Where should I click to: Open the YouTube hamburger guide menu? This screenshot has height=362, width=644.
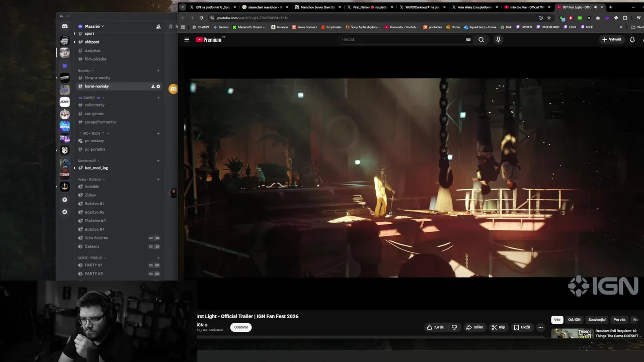pyautogui.click(x=187, y=40)
